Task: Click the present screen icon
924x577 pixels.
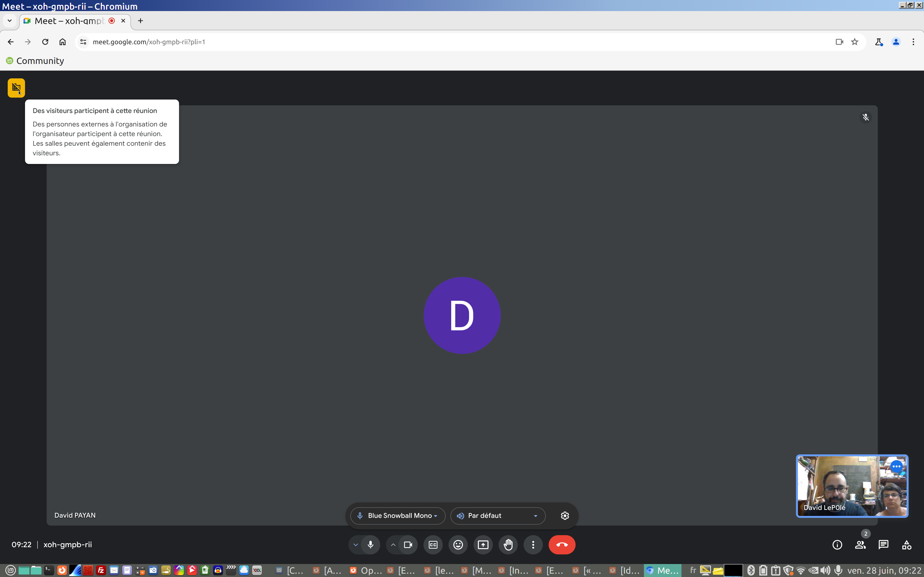Action: (x=483, y=545)
